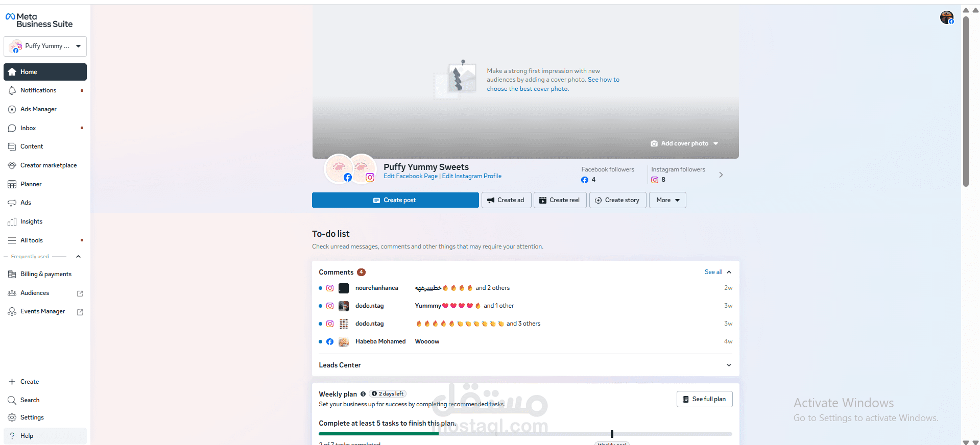
Task: Open Notifications in the sidebar
Action: click(x=45, y=90)
